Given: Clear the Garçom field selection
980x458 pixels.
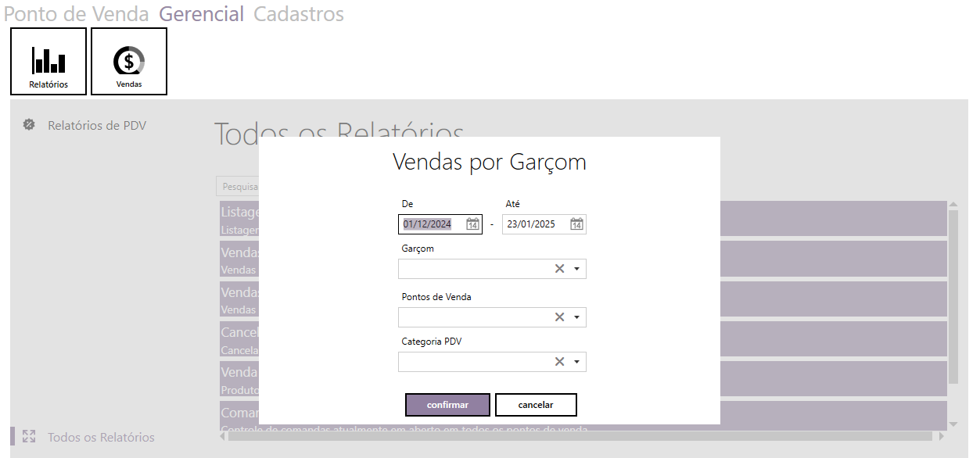Looking at the screenshot, I should coord(559,269).
